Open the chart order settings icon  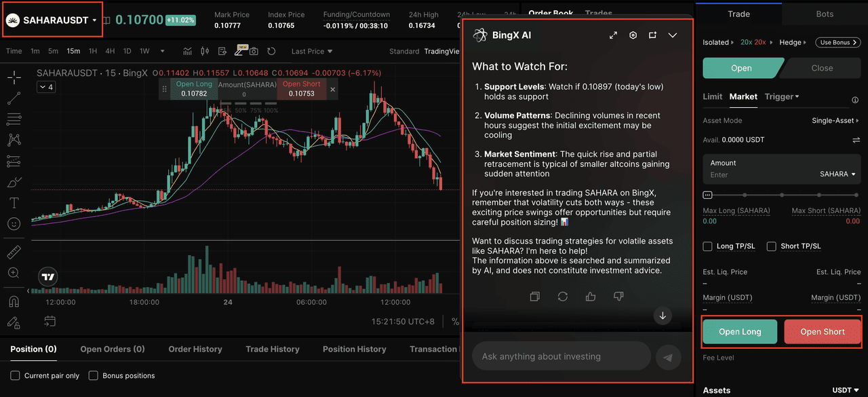pyautogui.click(x=222, y=51)
